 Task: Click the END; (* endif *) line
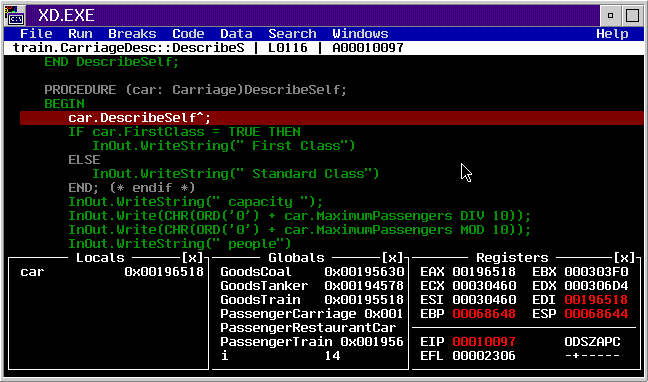click(131, 188)
